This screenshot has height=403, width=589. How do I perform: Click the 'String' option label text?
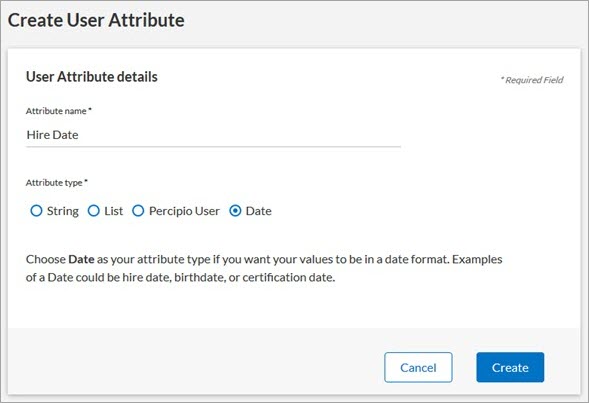tap(63, 211)
